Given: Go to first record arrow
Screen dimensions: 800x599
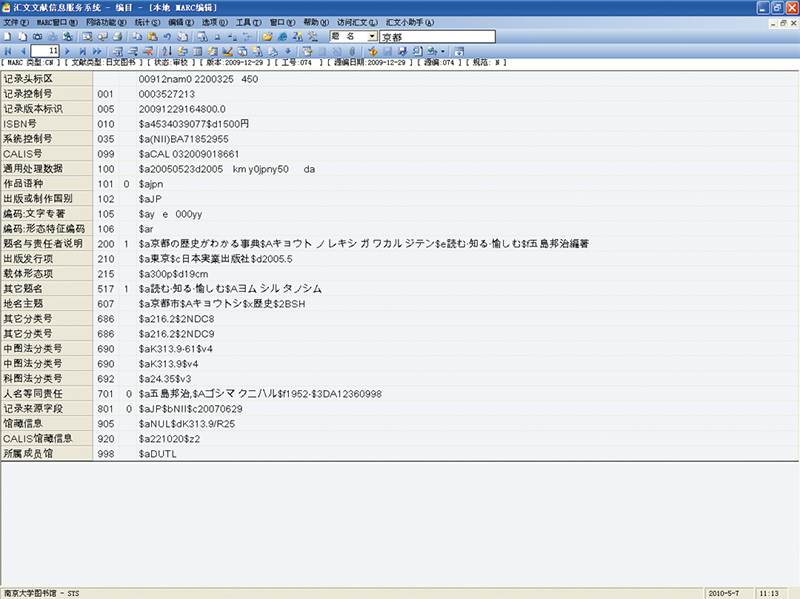Looking at the screenshot, I should pyautogui.click(x=8, y=51).
